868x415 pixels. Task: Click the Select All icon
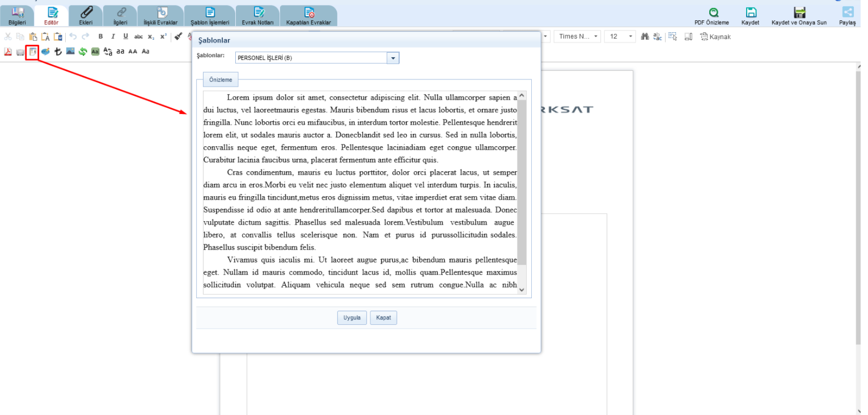tap(672, 37)
